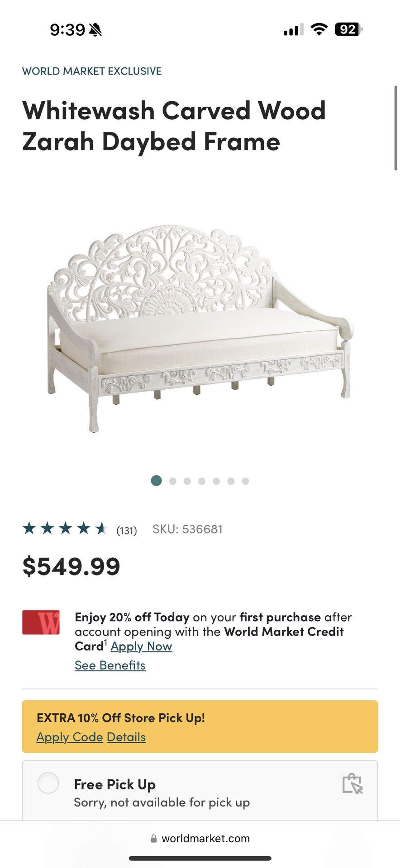Click the page scrollbar on the right edge
The image size is (400, 868).
396,128
